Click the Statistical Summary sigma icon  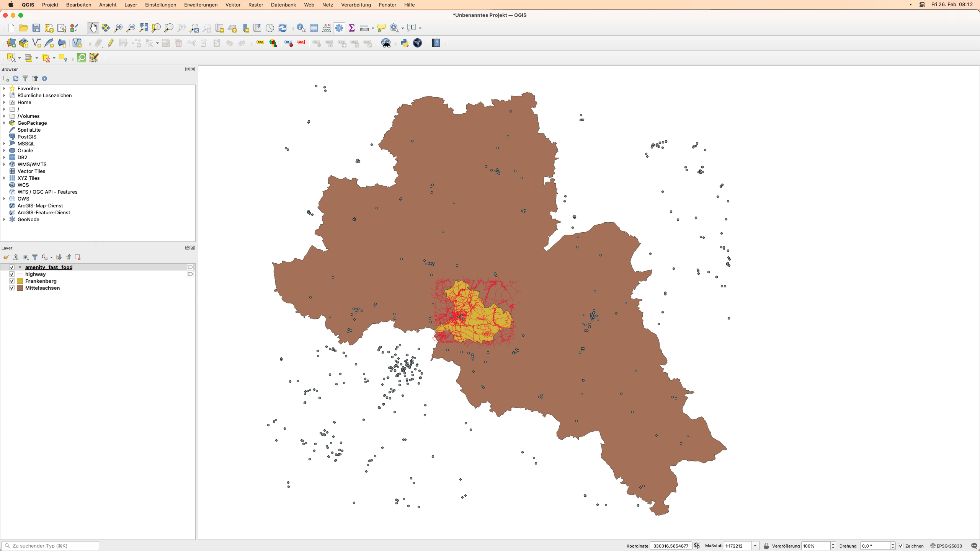352,28
